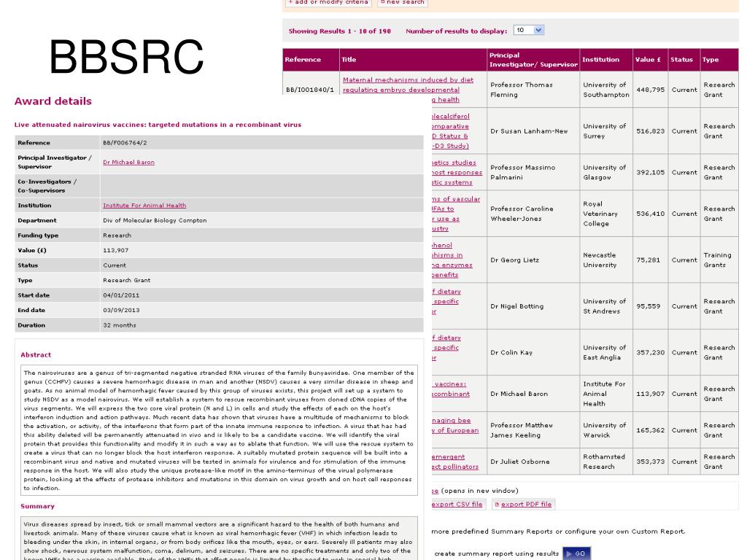Screen dimensions: 747x560
Task: Select Dr Susan Lanham-New cell
Action: click(533, 131)
